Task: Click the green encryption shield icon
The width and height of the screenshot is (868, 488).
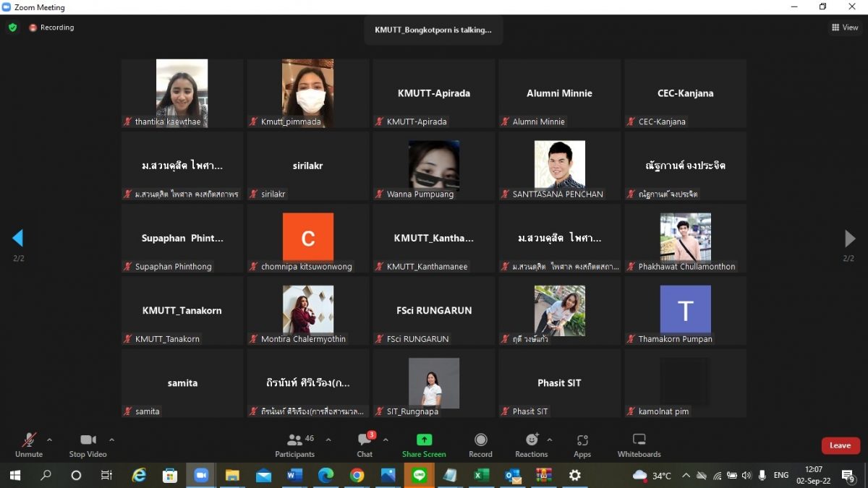Action: 12,27
